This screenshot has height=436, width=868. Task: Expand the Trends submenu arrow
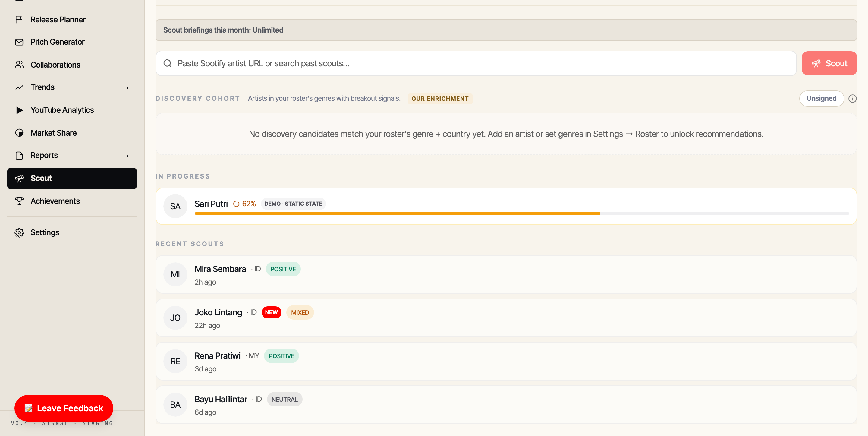click(127, 88)
